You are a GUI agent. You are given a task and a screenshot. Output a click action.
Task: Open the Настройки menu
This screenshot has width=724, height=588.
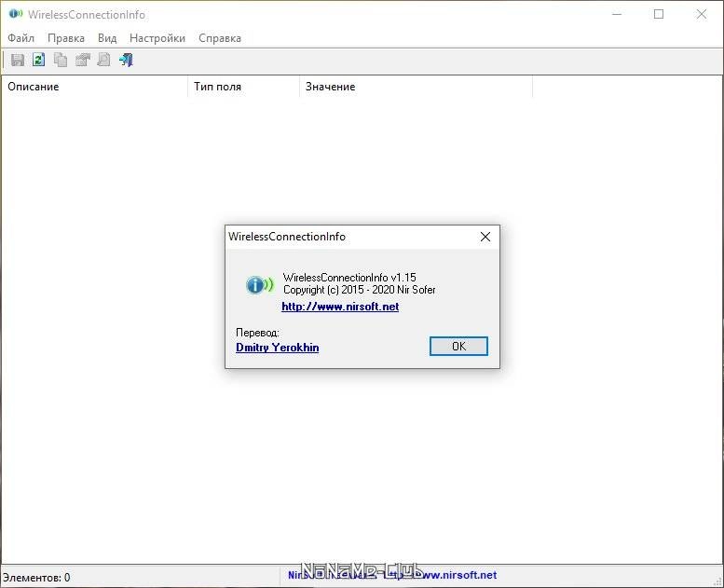tap(157, 38)
